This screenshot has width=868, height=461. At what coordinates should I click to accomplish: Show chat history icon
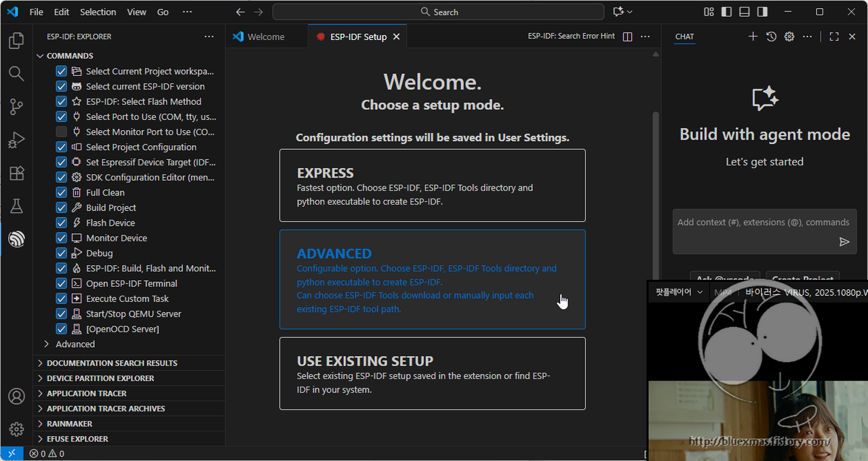coord(771,37)
